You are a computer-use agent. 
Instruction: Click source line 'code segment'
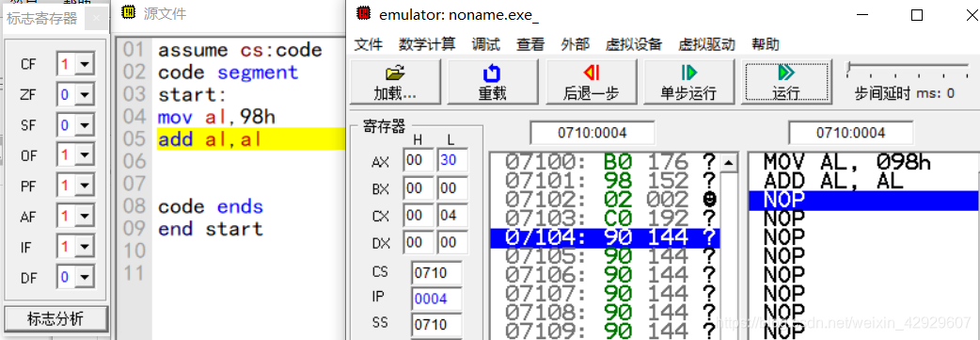229,73
